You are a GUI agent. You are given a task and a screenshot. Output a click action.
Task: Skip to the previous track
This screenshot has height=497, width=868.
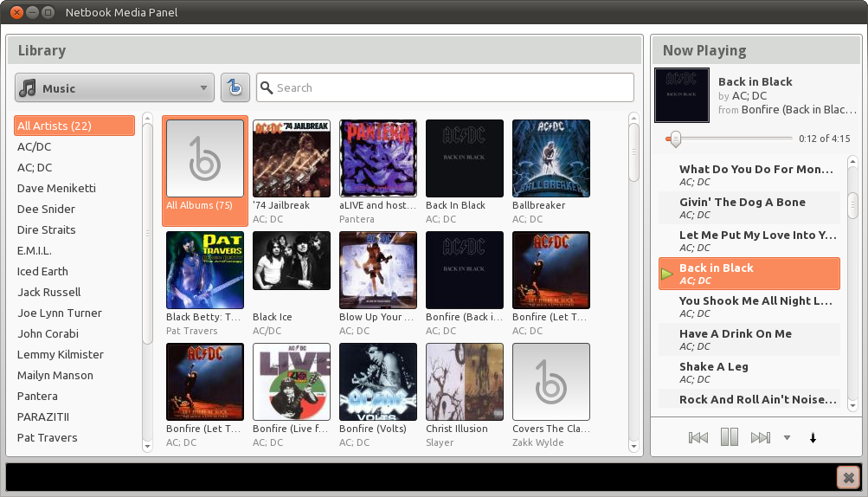coord(698,438)
